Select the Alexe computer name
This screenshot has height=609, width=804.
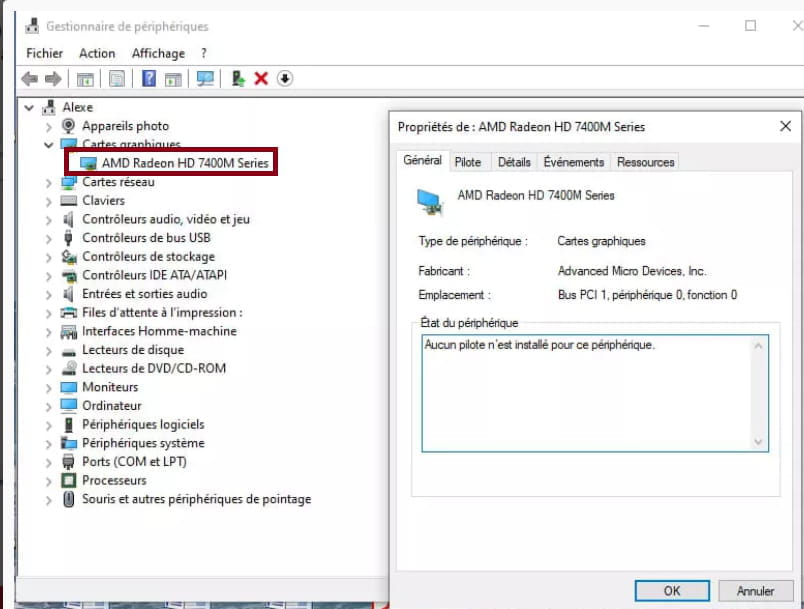77,107
